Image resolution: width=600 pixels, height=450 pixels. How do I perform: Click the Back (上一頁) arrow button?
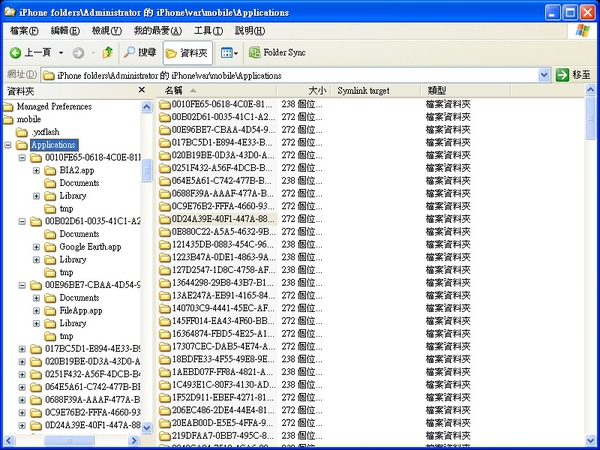click(30, 52)
